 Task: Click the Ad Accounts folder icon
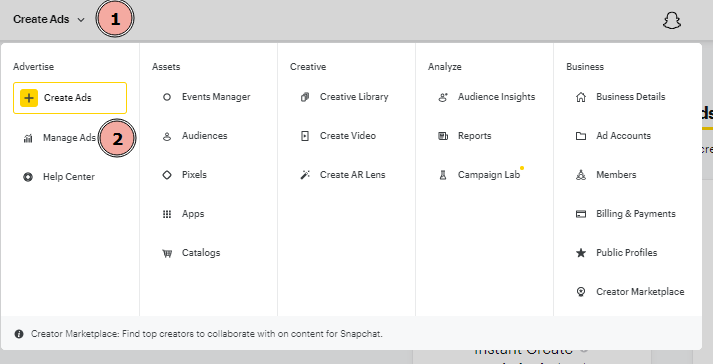(581, 136)
